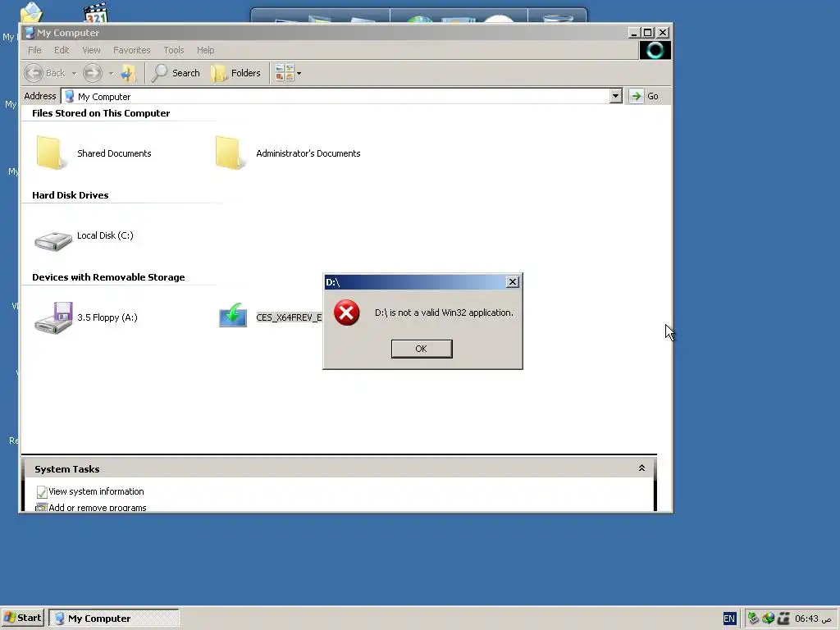Click the Windows throbber logo
840x630 pixels.
point(655,50)
